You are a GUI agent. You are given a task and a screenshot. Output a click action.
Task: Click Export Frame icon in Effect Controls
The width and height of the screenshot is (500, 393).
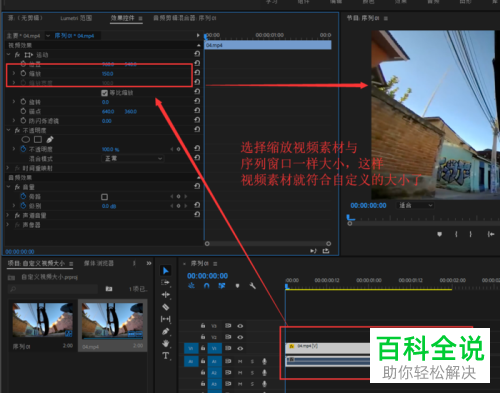coord(326,251)
